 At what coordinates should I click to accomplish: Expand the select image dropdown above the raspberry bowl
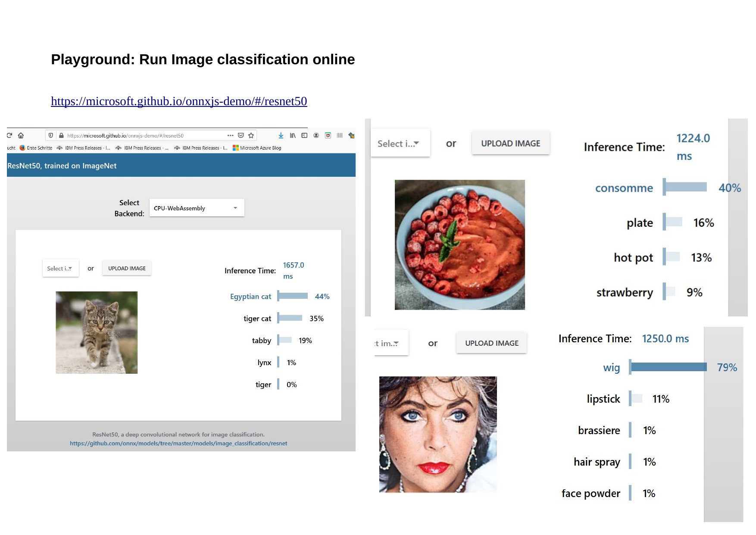[x=400, y=144]
